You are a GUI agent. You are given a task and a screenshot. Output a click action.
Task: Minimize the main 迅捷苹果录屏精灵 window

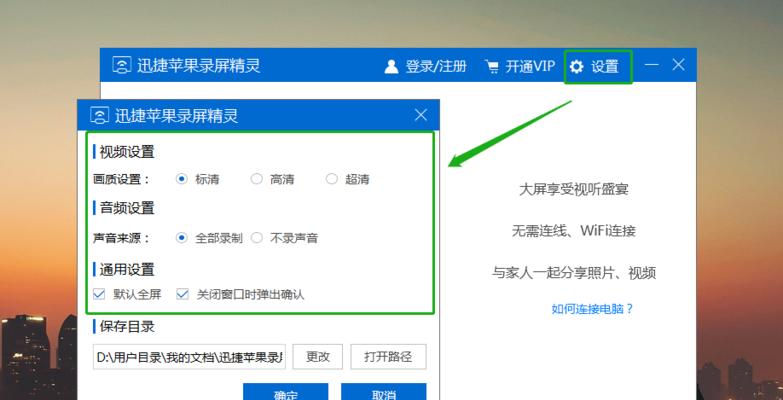click(651, 65)
